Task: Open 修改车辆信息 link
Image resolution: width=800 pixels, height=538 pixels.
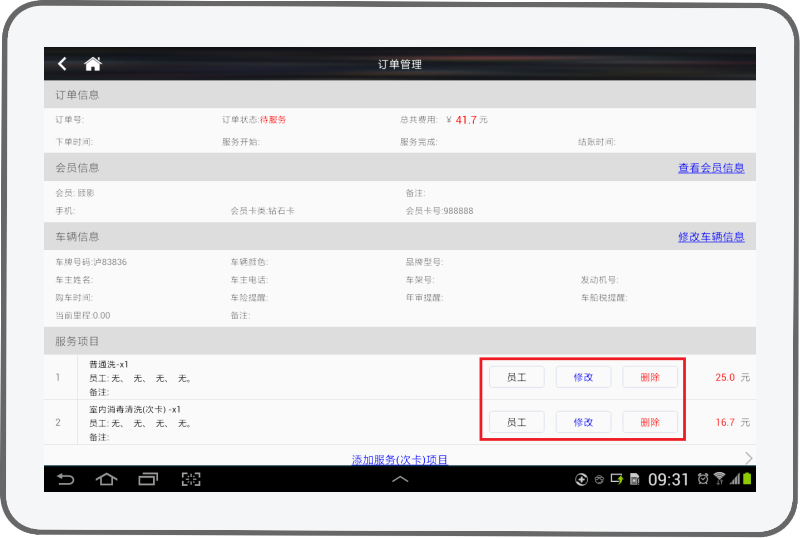Action: 711,237
